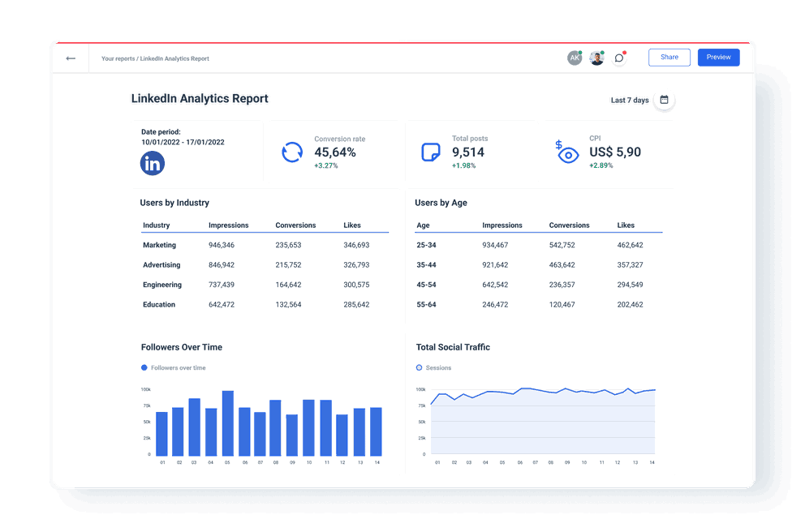
Task: Open the Last 7 days selector
Action: click(x=629, y=100)
